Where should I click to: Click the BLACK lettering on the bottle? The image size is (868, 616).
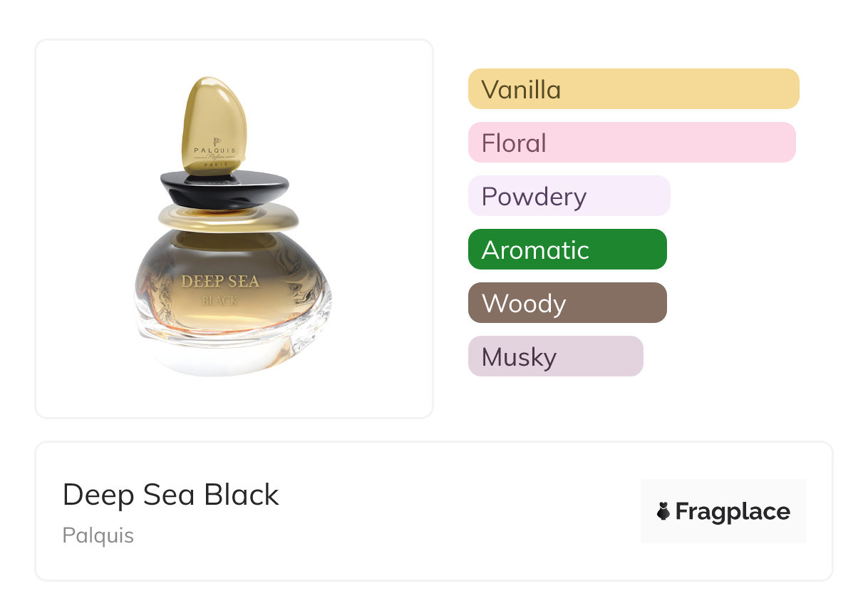[219, 301]
